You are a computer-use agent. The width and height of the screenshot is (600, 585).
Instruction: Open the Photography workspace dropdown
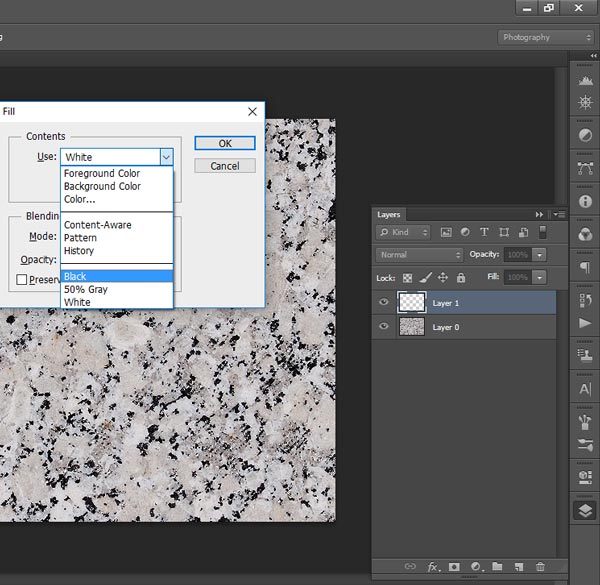pyautogui.click(x=546, y=37)
